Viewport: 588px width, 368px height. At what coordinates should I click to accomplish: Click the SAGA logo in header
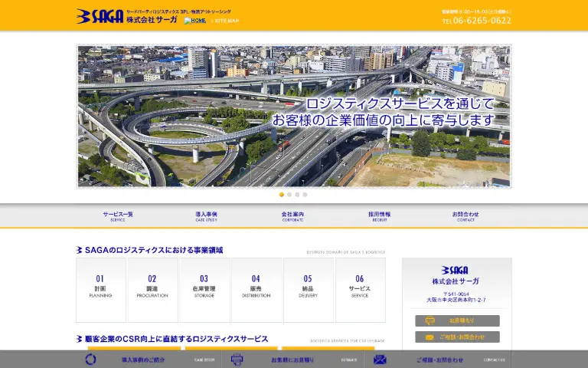coord(100,16)
